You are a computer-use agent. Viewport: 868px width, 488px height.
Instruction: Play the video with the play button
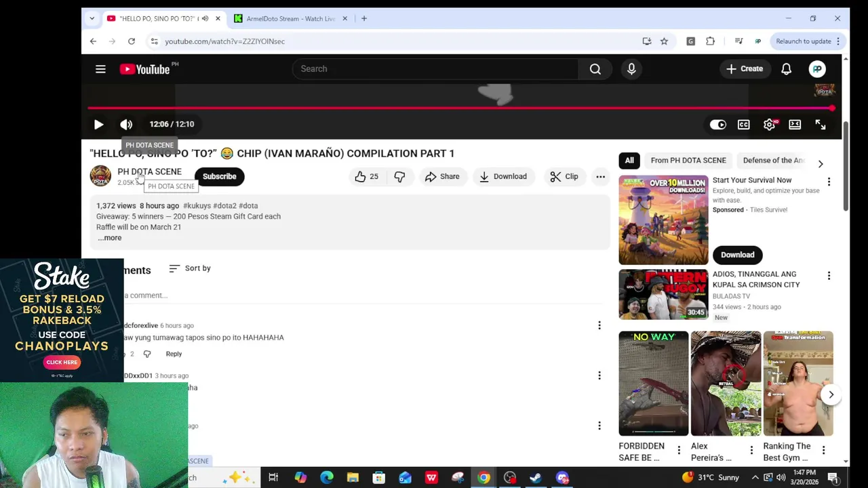[x=98, y=124]
